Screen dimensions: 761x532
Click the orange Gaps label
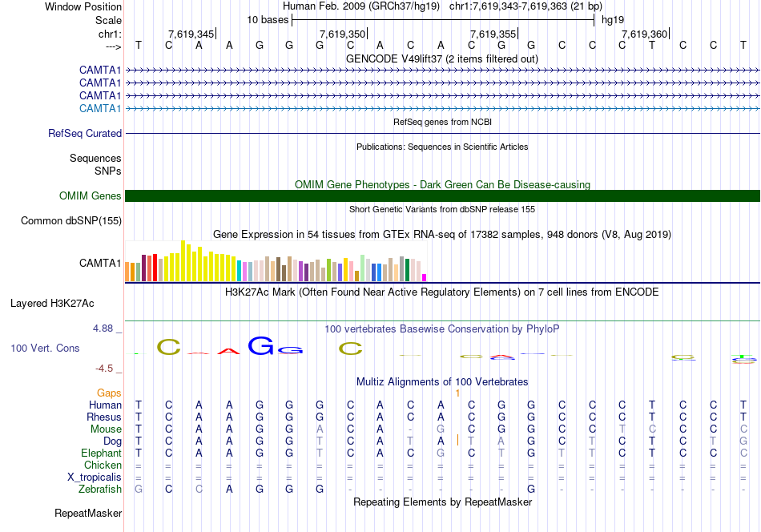[109, 393]
